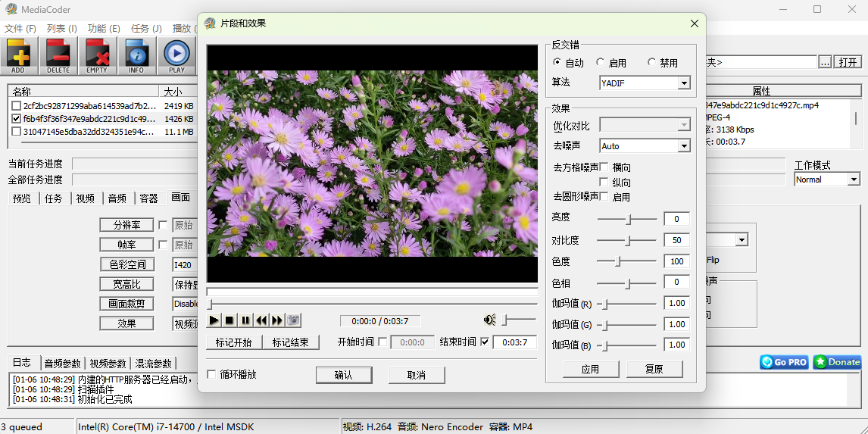Enable the 循环播放 loop checkbox

[212, 374]
